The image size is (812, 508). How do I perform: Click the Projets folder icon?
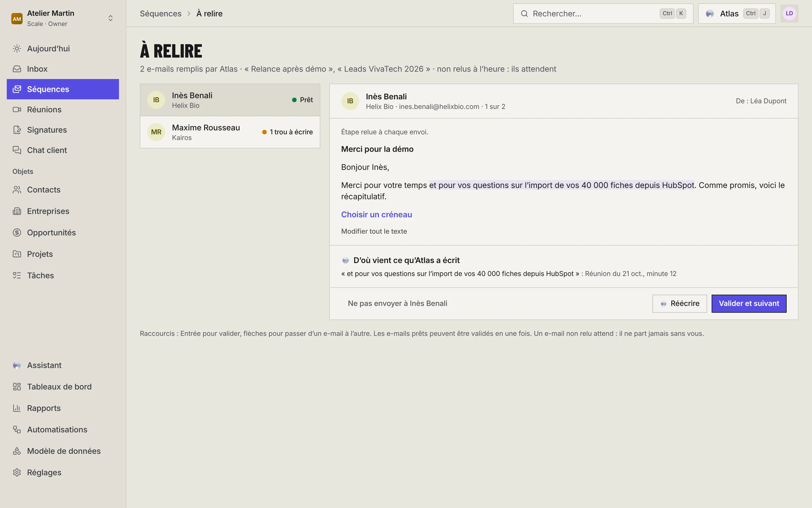pyautogui.click(x=17, y=254)
